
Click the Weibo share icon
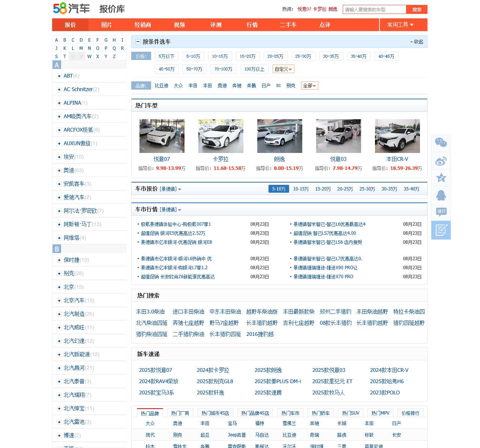click(x=441, y=161)
